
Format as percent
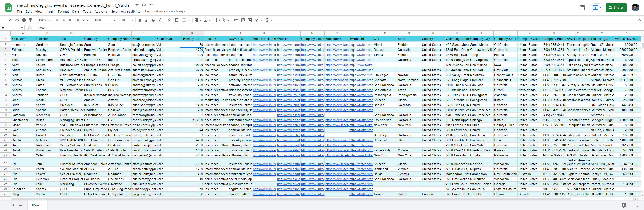pos(64,20)
